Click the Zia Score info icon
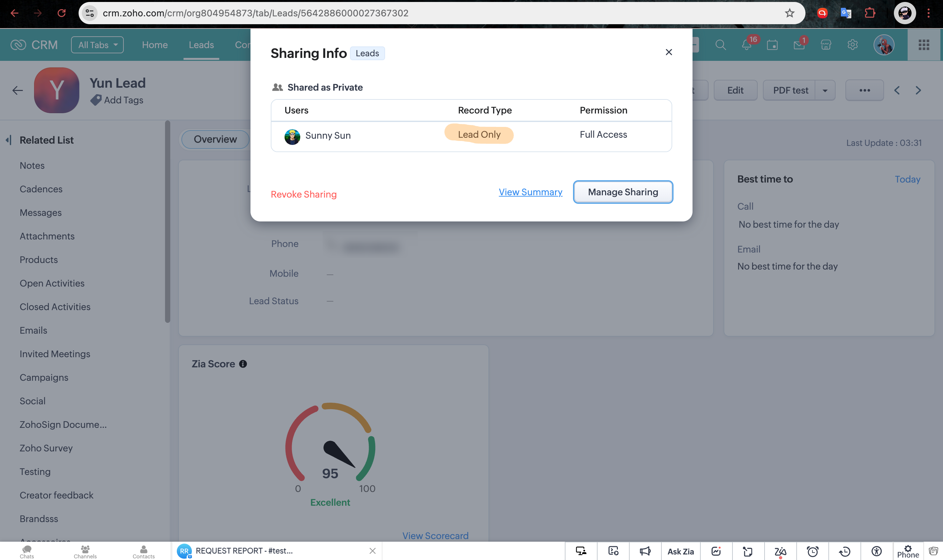This screenshot has width=943, height=560. 243,364
